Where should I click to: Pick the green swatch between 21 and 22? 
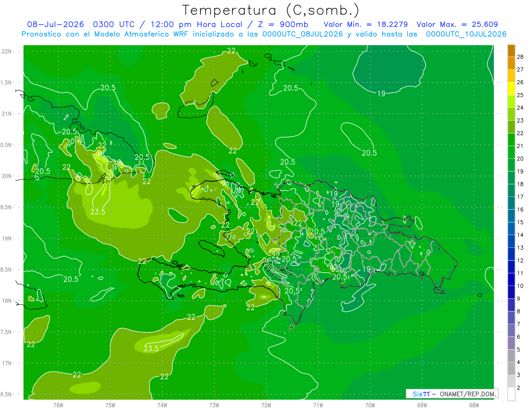pyautogui.click(x=511, y=140)
